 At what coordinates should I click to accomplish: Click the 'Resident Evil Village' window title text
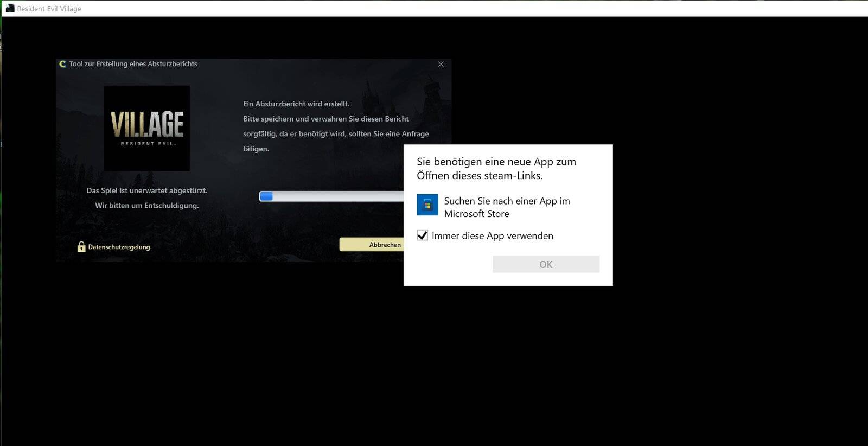pyautogui.click(x=49, y=9)
